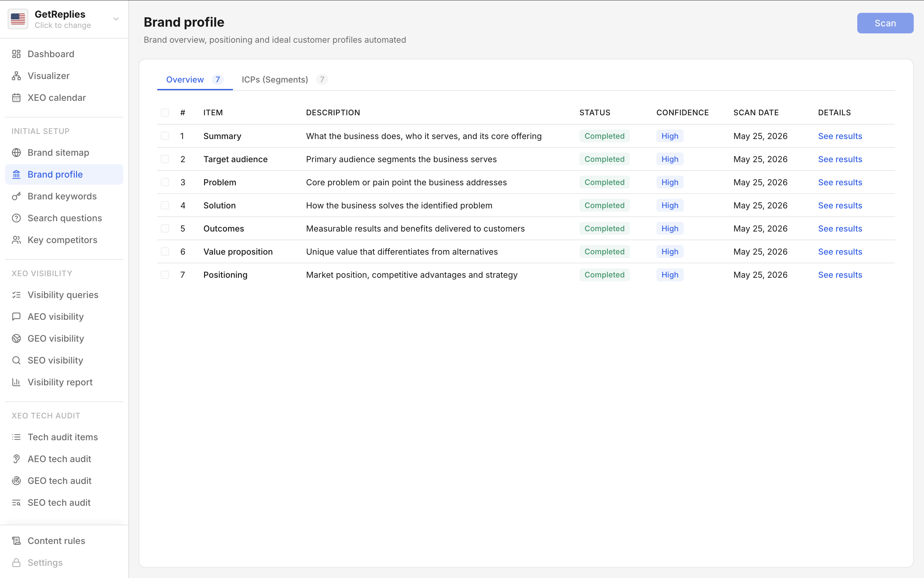Open See results for Problem
Image resolution: width=924 pixels, height=578 pixels.
click(x=840, y=182)
